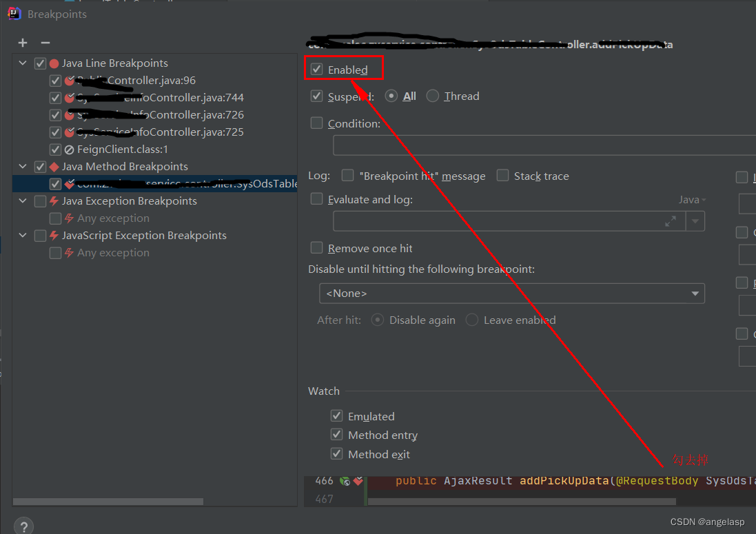This screenshot has width=756, height=534.
Task: Remove selected breakpoint using the minus icon
Action: click(45, 42)
